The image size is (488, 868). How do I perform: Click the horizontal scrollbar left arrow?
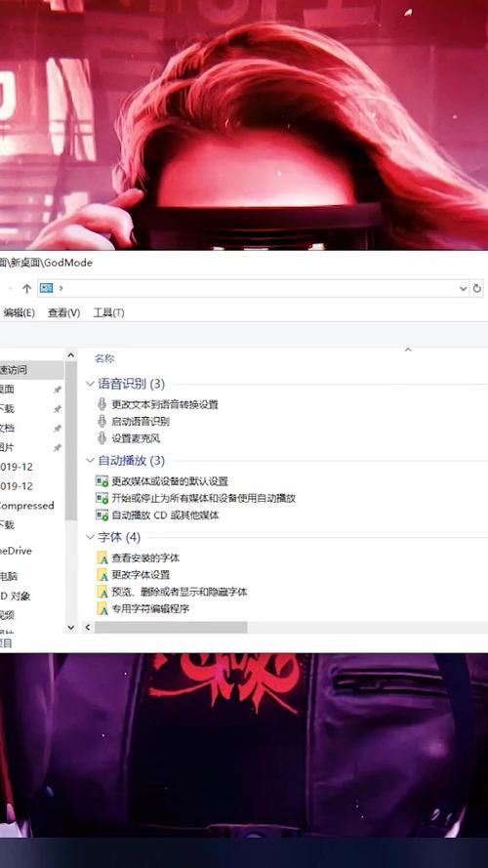(x=88, y=627)
